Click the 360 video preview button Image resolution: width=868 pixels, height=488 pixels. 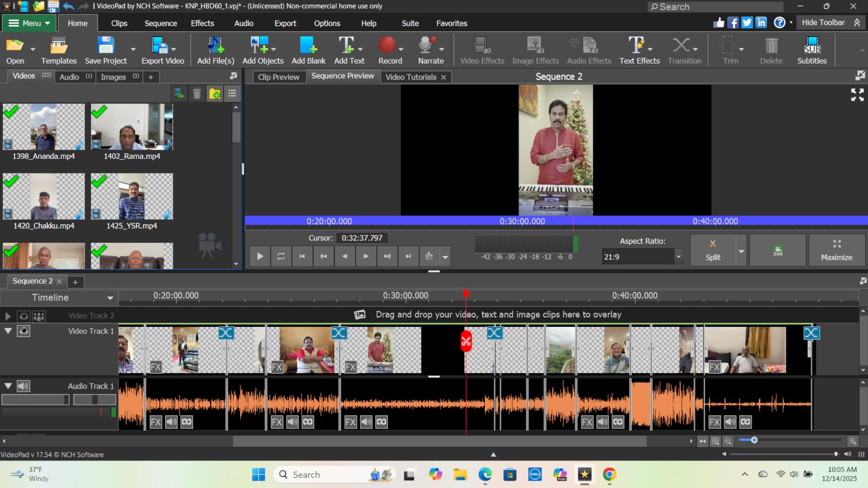point(777,250)
